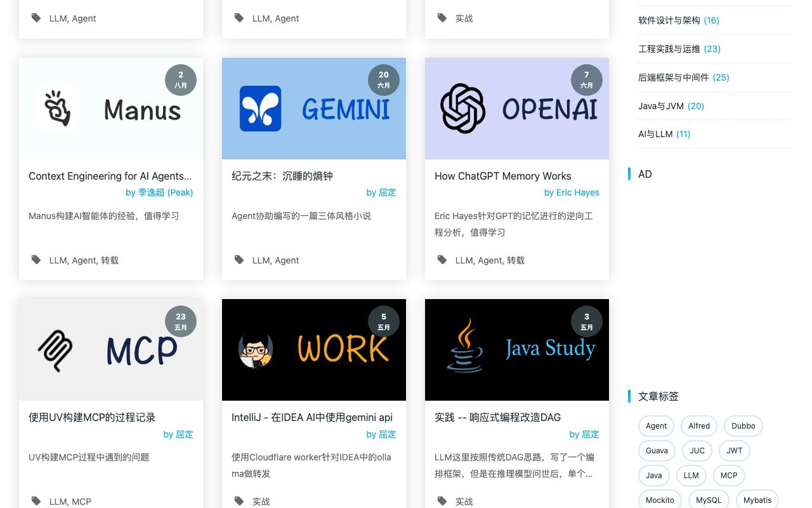Image resolution: width=812 pixels, height=508 pixels.
Task: Click the tag icon in the IntelliJ gemini api card
Action: (x=239, y=501)
